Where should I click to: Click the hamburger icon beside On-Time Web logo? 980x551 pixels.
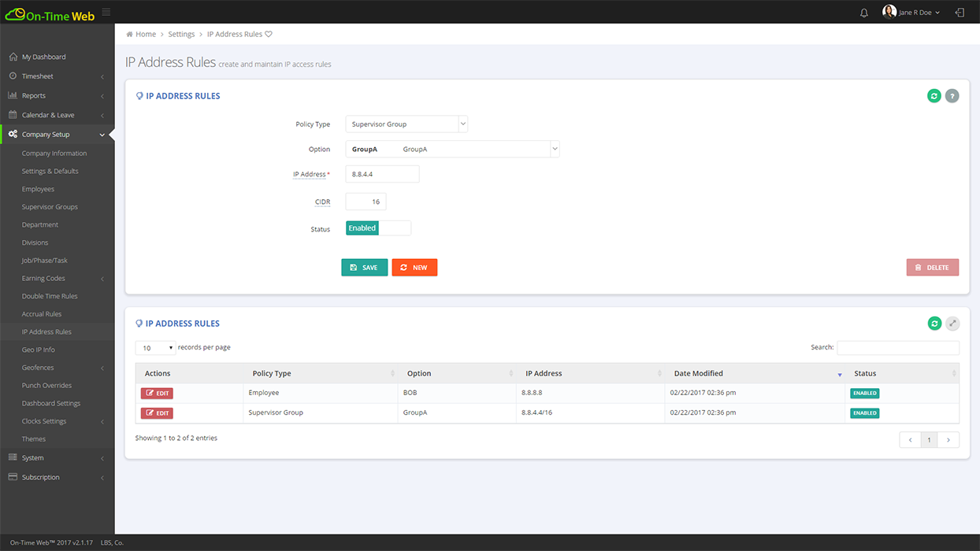click(x=105, y=11)
